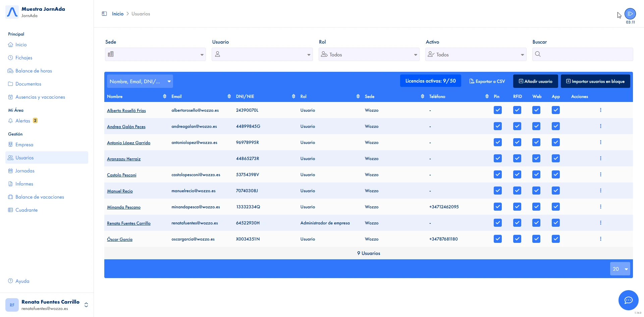Open Andrea Galán Peces profile link
Image resolution: width=644 pixels, height=317 pixels.
pos(126,126)
